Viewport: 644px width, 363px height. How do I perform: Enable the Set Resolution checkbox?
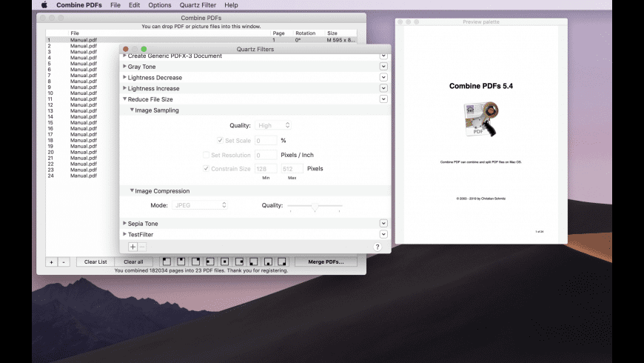coord(207,155)
